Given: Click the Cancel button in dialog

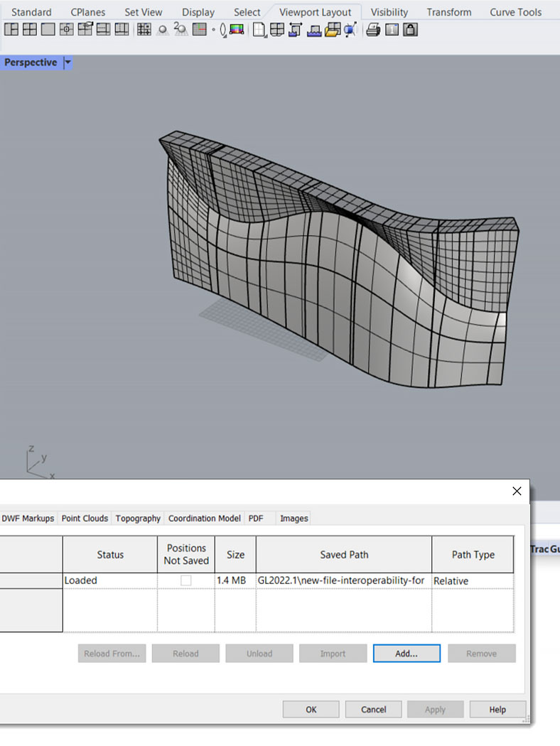Looking at the screenshot, I should (373, 709).
